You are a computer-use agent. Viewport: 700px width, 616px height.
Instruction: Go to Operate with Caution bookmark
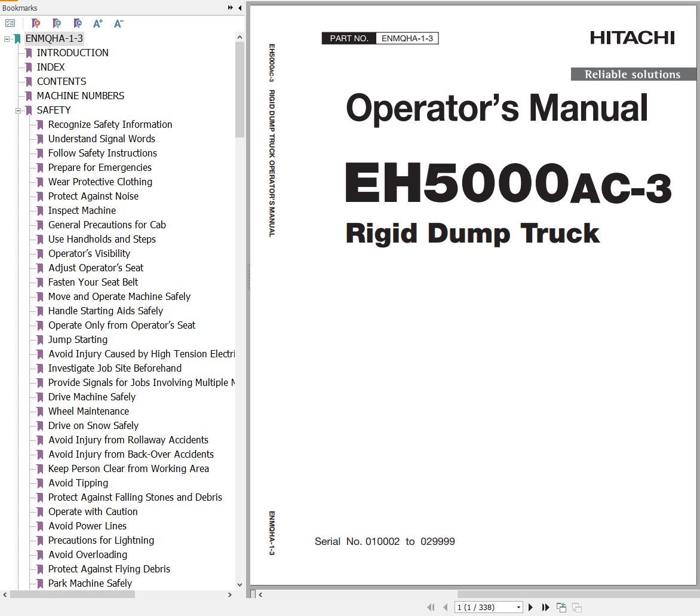click(x=93, y=511)
